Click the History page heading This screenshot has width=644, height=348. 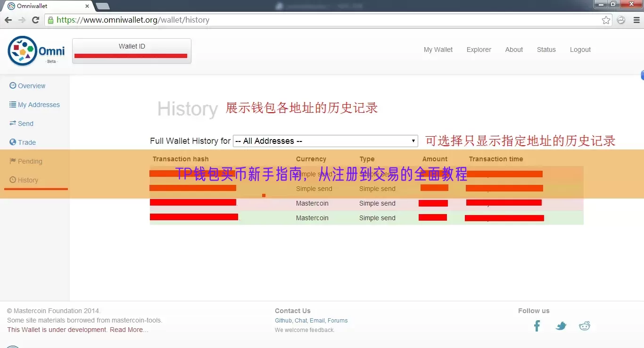point(187,109)
